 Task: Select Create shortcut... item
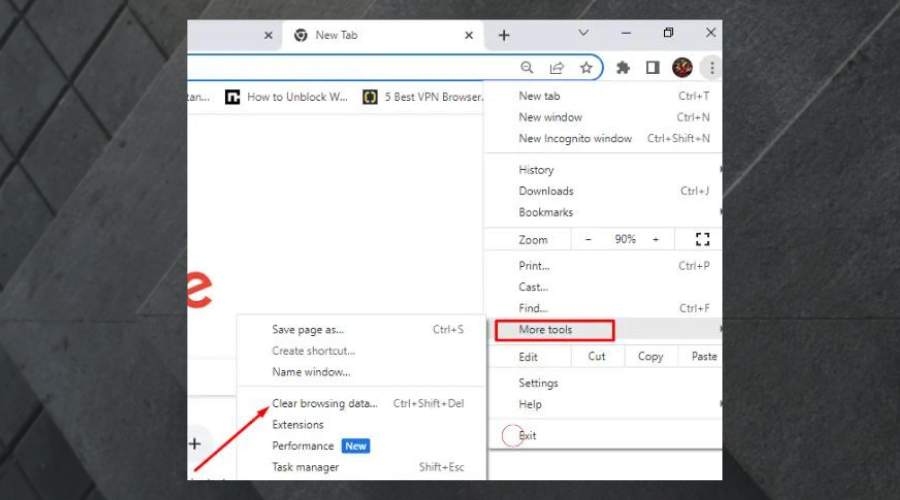click(362, 351)
